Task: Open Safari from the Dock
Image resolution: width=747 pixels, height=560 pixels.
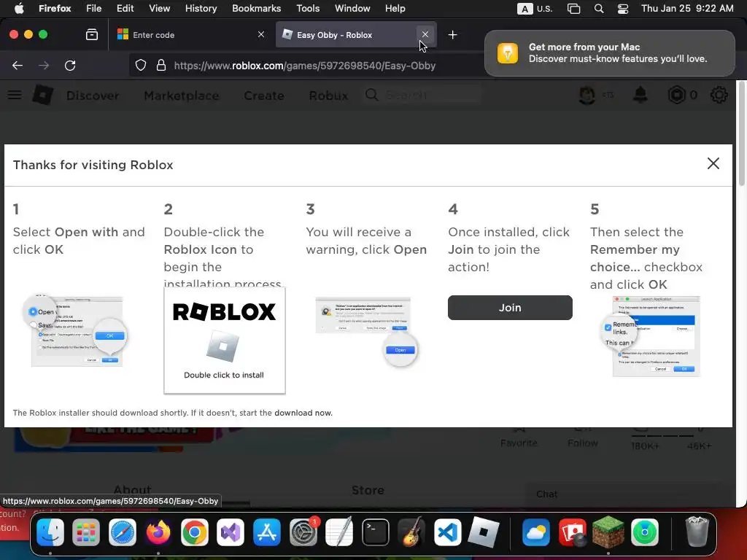Action: click(x=123, y=532)
